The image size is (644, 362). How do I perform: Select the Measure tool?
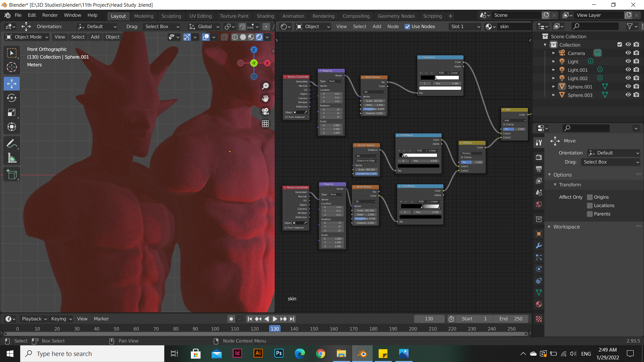12,158
